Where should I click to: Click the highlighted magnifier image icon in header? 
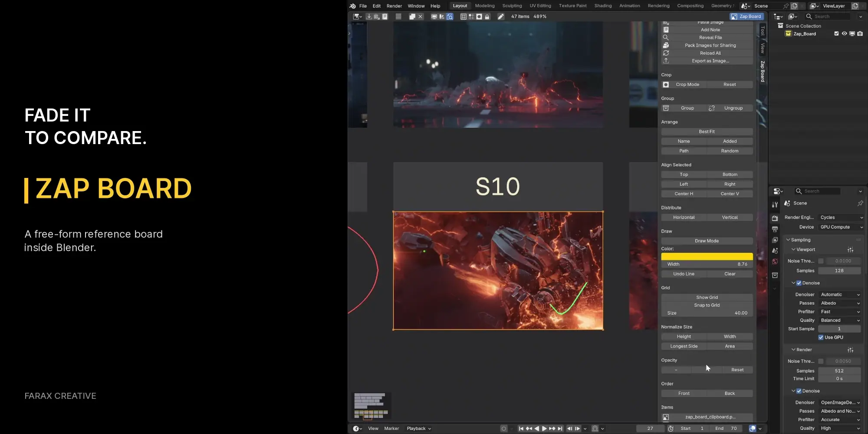(x=450, y=16)
